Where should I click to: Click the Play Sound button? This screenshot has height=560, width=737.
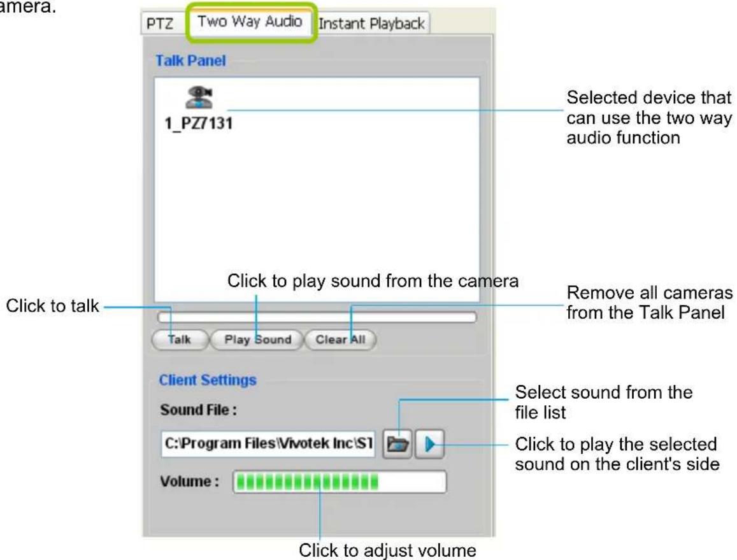tap(257, 340)
